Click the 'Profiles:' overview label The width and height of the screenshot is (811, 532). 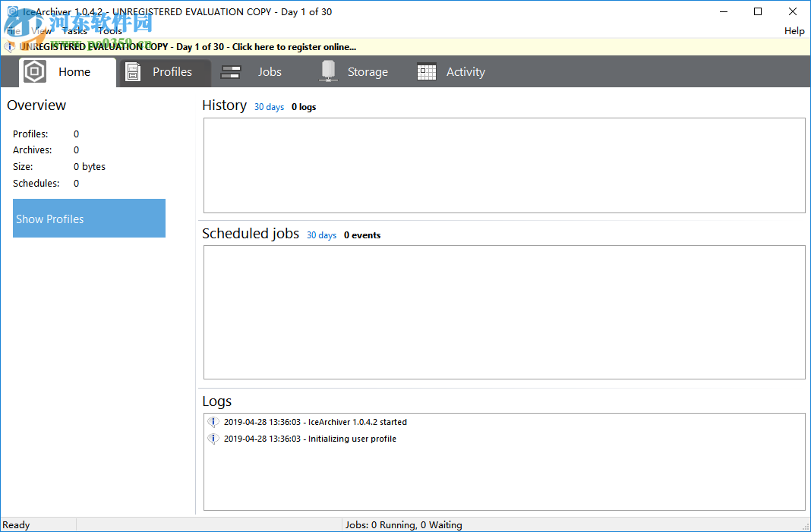coord(30,134)
